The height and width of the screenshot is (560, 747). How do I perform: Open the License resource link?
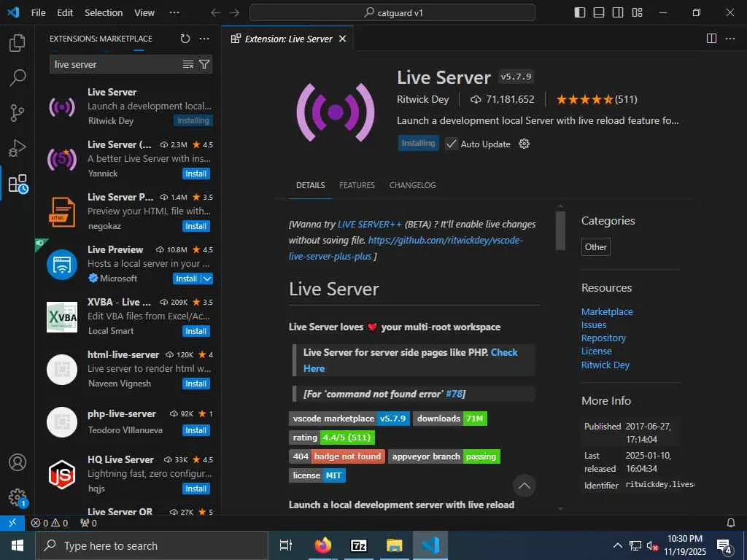point(596,351)
